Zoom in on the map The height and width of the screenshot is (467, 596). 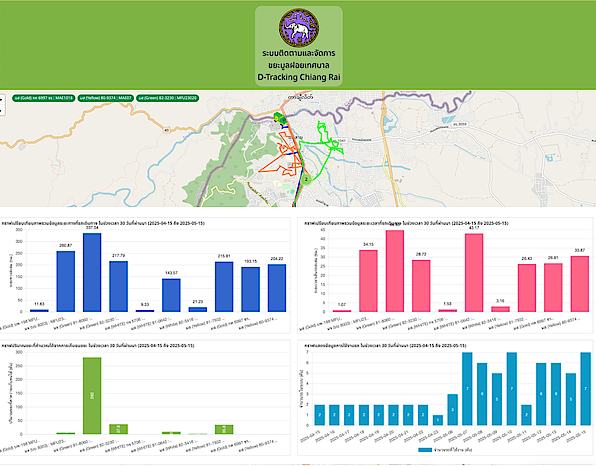tap(2, 99)
